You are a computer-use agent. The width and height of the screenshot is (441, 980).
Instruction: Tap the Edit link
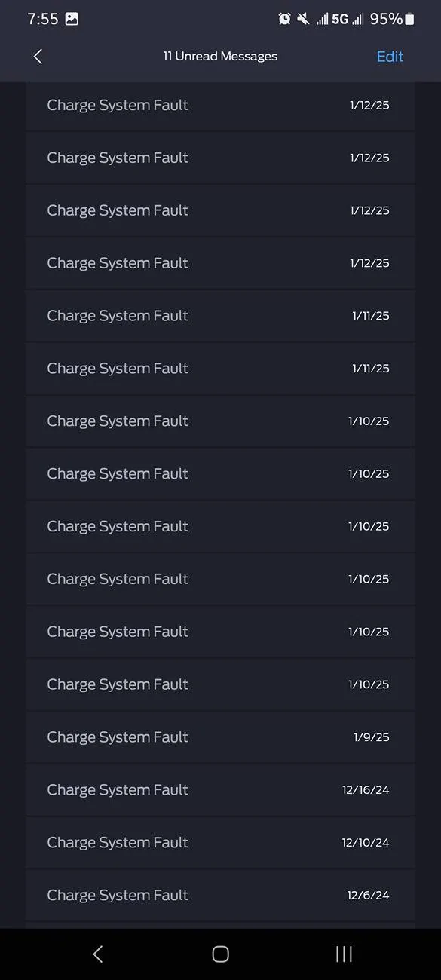point(390,56)
